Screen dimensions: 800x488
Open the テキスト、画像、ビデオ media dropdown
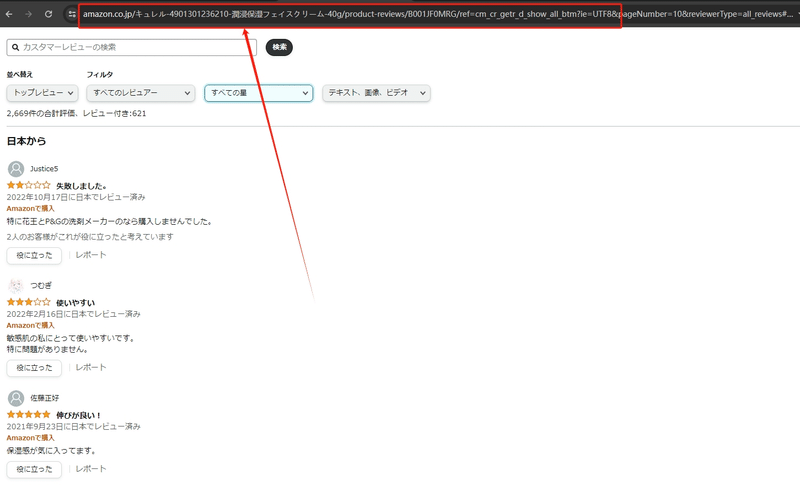coord(377,93)
